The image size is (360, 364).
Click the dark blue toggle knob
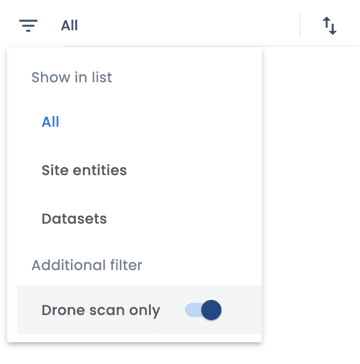tap(211, 310)
